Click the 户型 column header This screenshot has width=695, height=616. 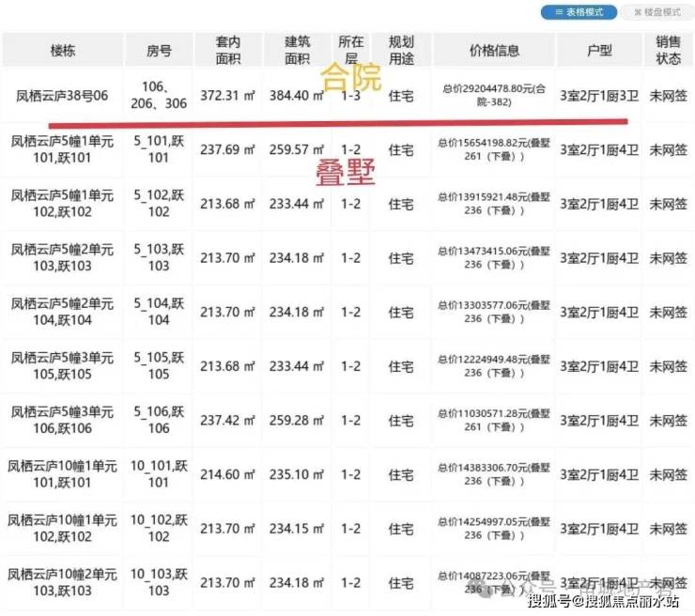597,51
